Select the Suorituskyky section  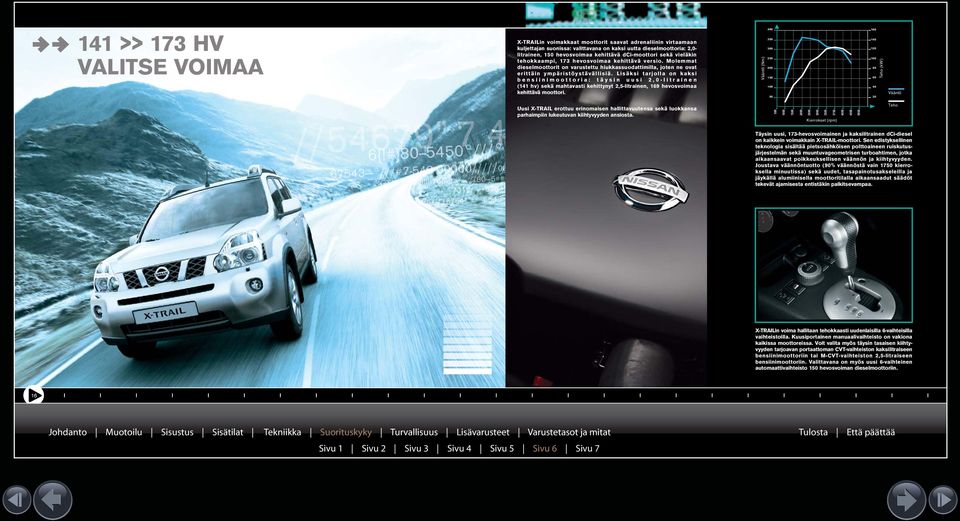click(x=346, y=432)
